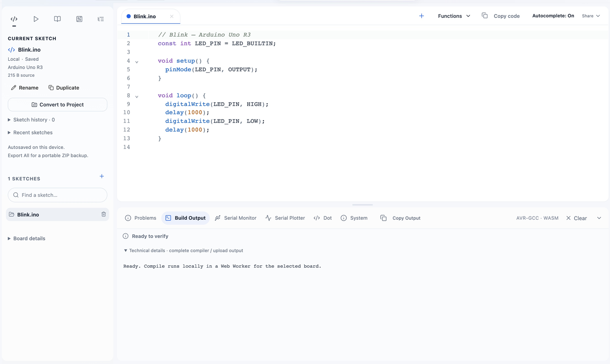The image size is (610, 364).
Task: Click Convert to Project button
Action: tap(58, 105)
